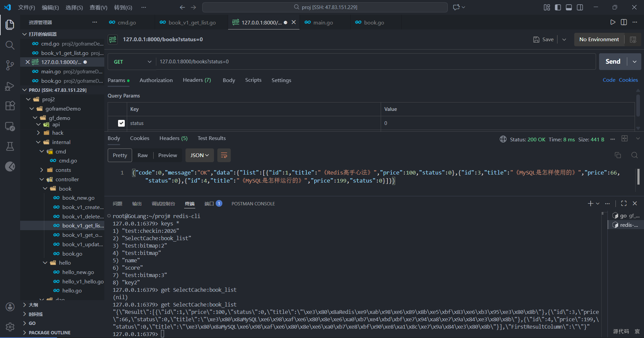Open Customize Layout icon in title bar
Image resolution: width=644 pixels, height=338 pixels.
point(547,7)
